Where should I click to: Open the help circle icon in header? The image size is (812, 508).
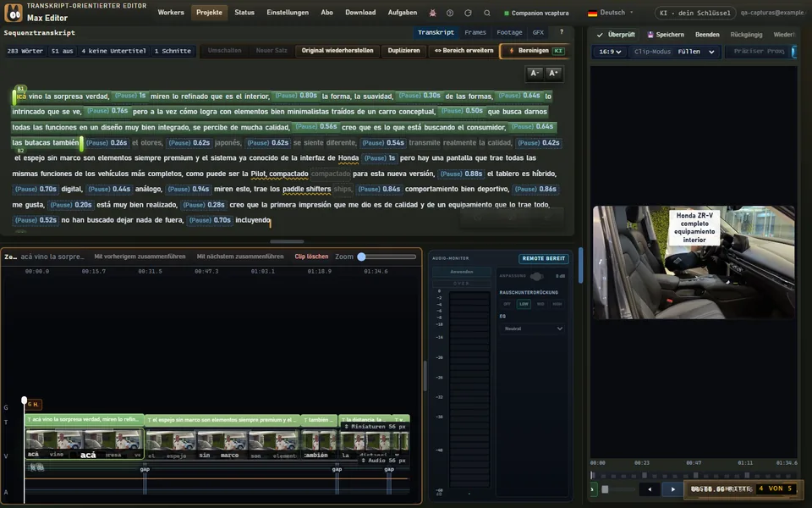pyautogui.click(x=450, y=13)
